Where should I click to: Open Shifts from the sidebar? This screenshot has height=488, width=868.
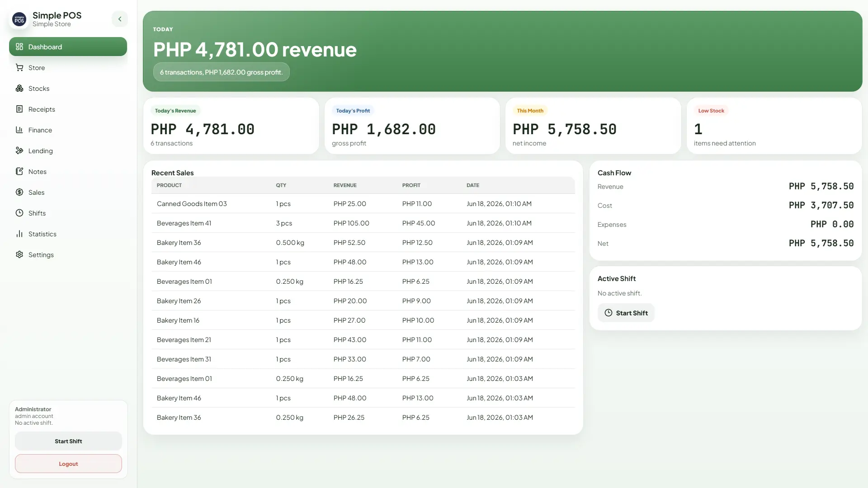(68, 213)
